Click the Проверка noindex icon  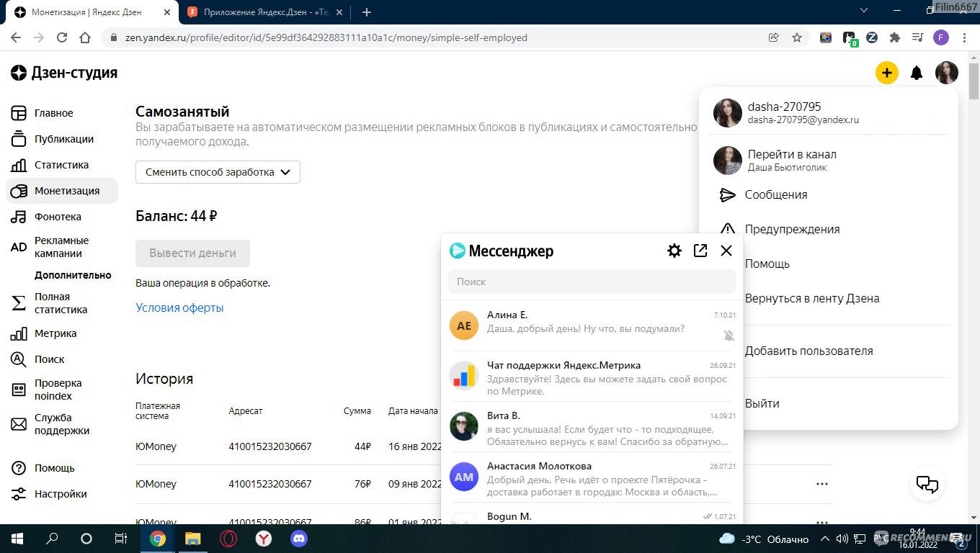19,390
